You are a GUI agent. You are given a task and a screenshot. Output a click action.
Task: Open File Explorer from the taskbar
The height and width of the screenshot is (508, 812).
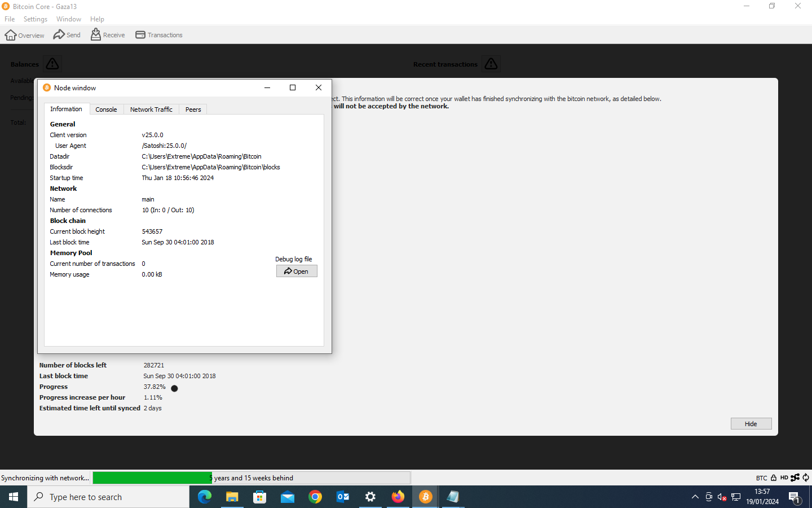[232, 497]
